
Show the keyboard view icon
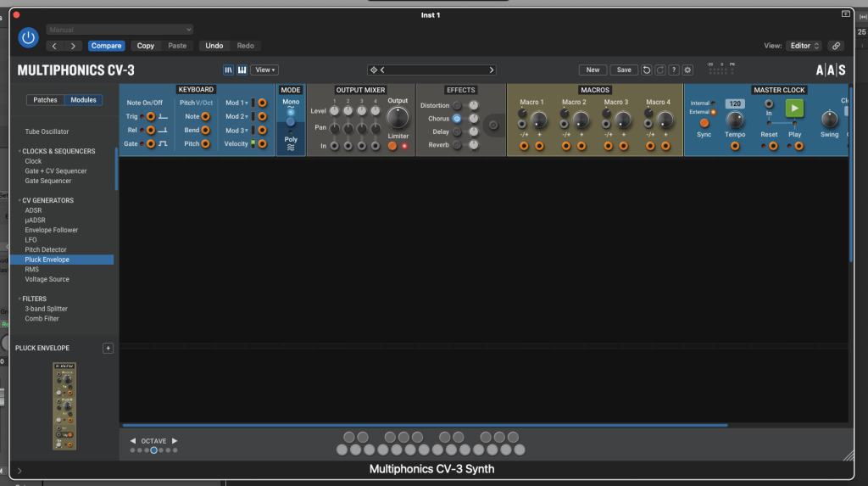click(x=242, y=70)
